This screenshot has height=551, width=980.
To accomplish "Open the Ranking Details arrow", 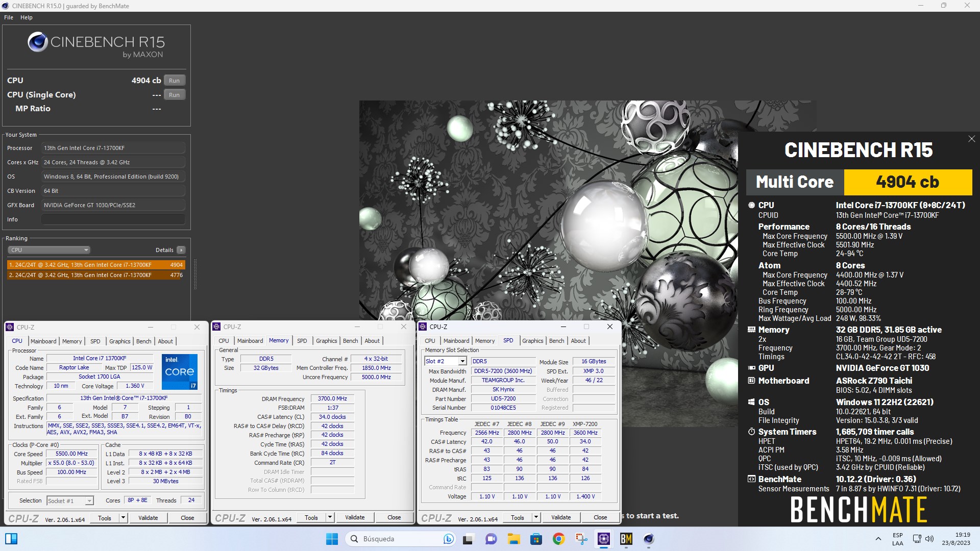I will click(181, 250).
